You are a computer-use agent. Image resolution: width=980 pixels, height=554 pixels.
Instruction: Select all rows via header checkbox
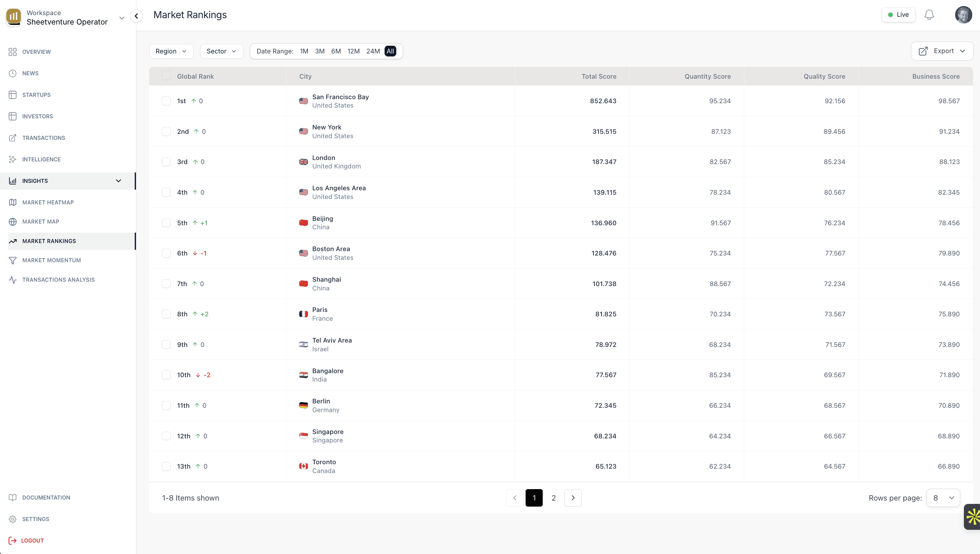click(166, 75)
